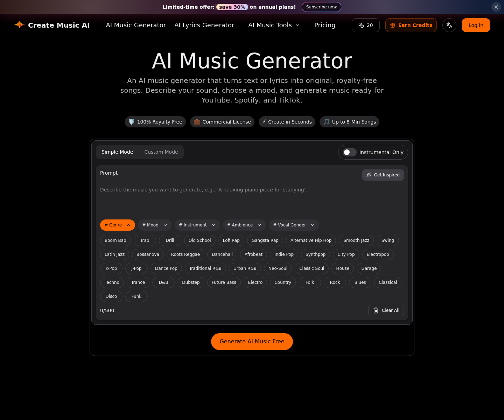Select the Old School genre tag

(200, 240)
